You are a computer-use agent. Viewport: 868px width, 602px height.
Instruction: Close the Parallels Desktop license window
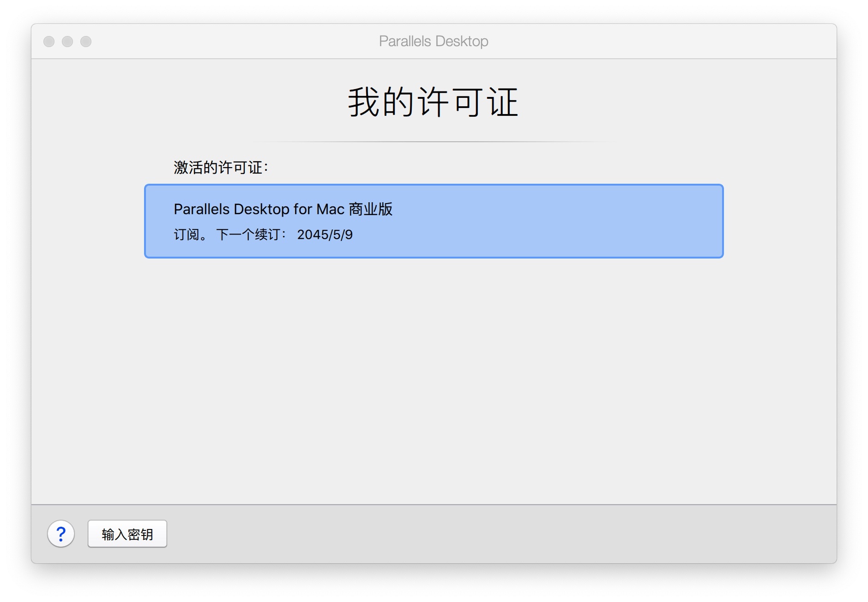click(x=49, y=42)
